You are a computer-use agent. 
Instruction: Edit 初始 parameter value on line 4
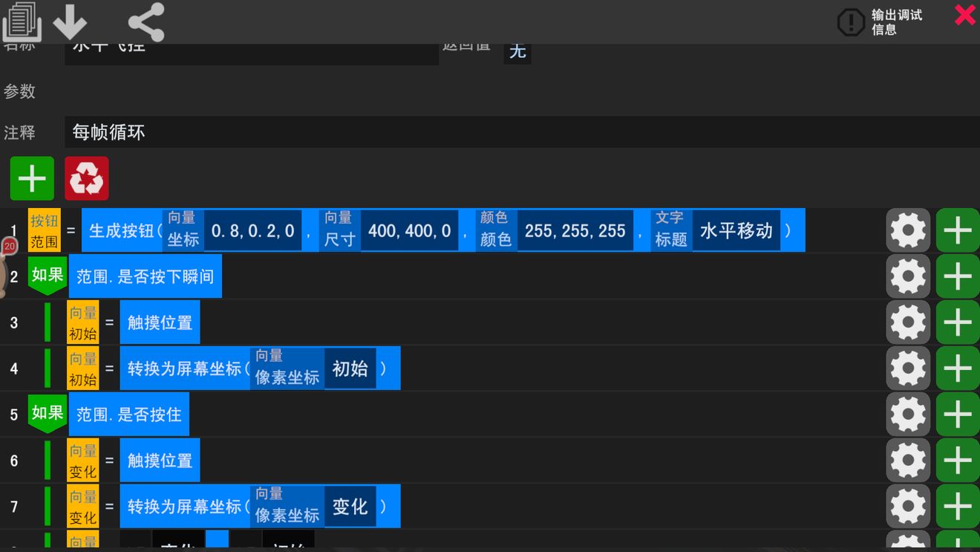[350, 368]
